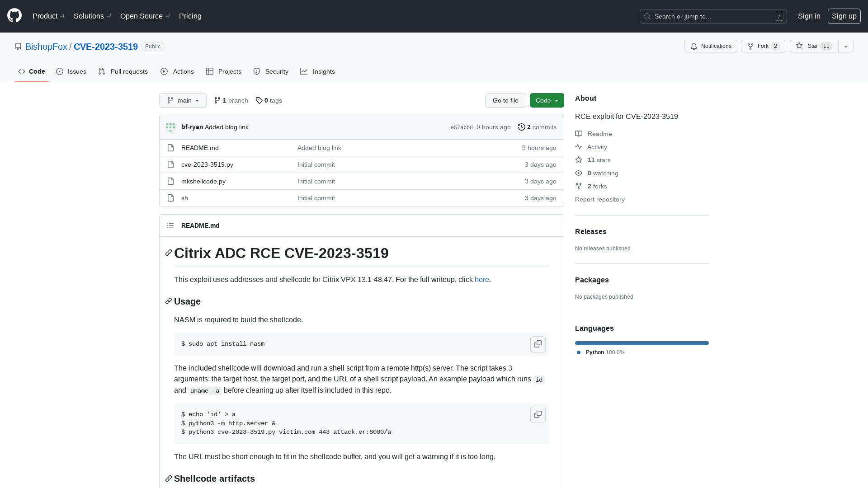Click the Sign up button
This screenshot has height=488, width=868.
(x=844, y=16)
